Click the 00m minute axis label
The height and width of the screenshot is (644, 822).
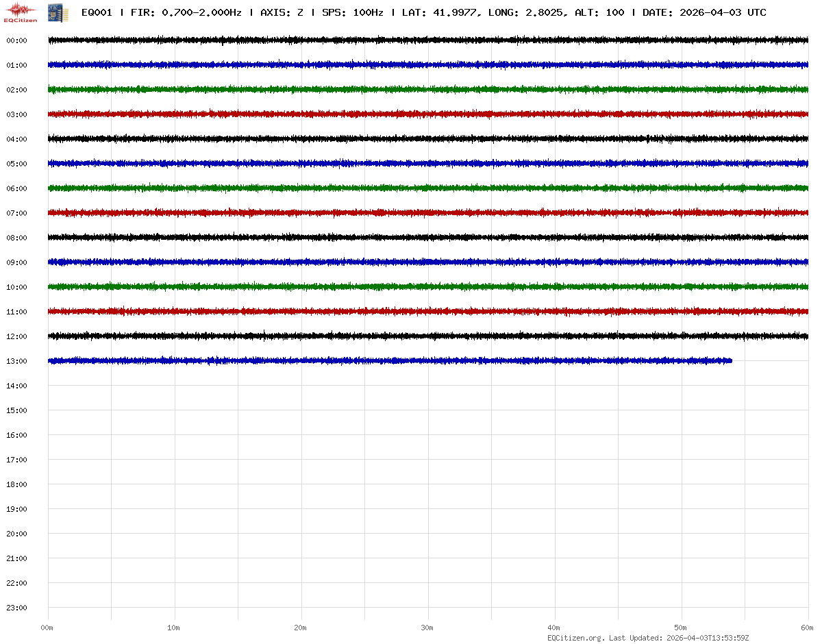(47, 628)
